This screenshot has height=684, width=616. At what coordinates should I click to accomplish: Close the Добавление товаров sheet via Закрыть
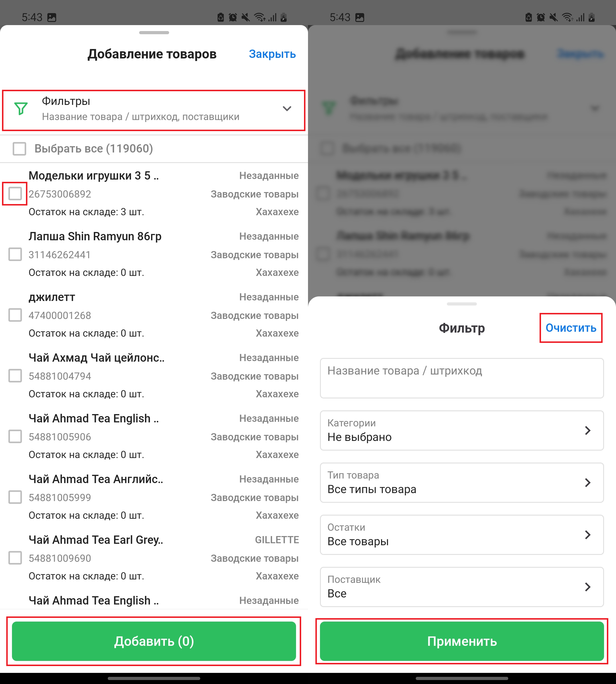tap(272, 54)
